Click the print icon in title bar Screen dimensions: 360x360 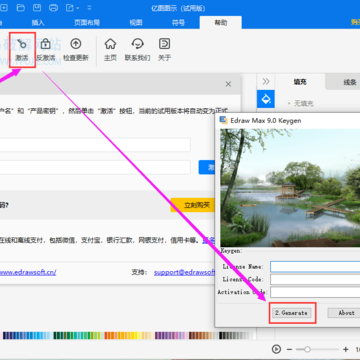click(53, 7)
